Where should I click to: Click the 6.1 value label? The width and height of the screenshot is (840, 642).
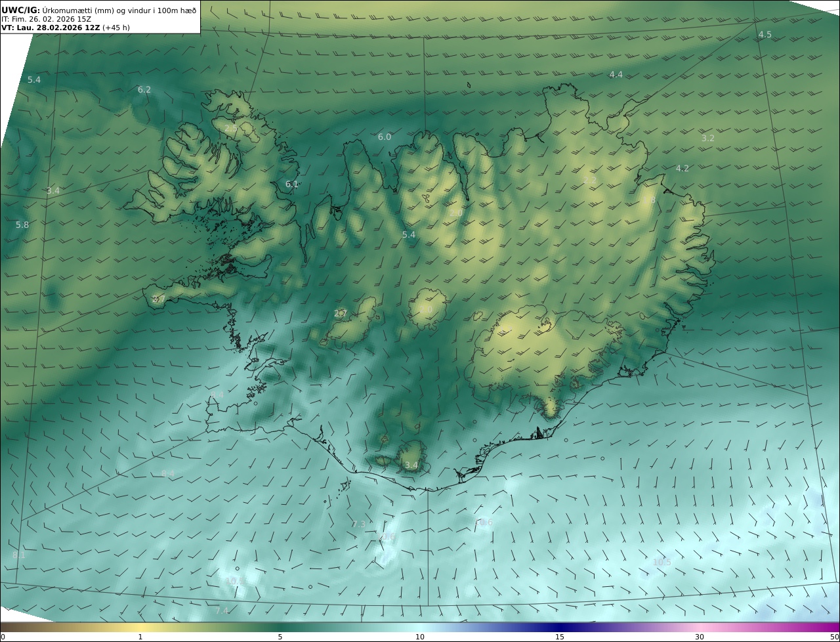coord(292,184)
